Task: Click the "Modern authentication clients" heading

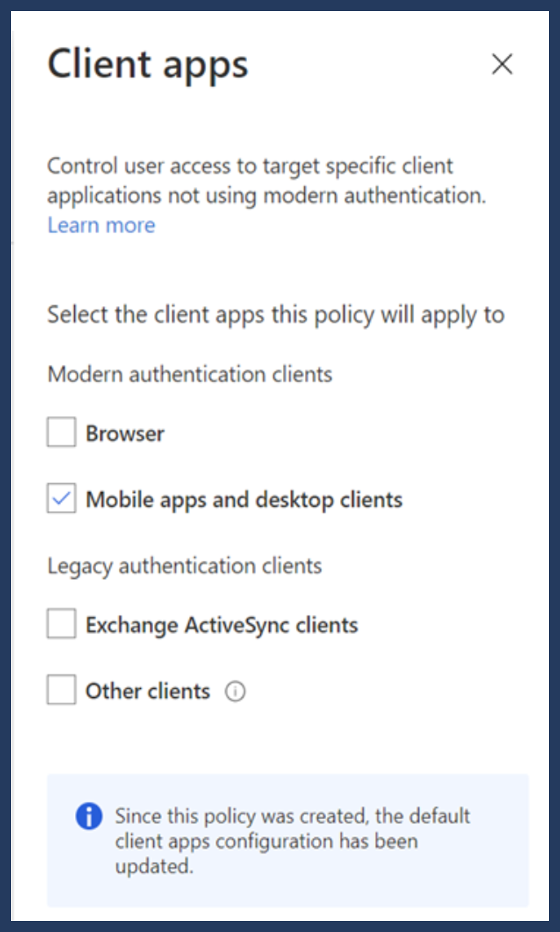Action: (190, 375)
